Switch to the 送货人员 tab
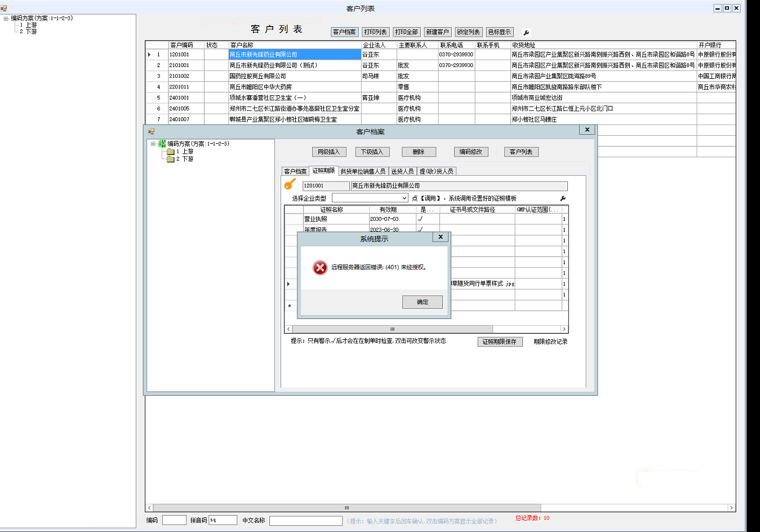The height and width of the screenshot is (532, 760). pyautogui.click(x=402, y=171)
